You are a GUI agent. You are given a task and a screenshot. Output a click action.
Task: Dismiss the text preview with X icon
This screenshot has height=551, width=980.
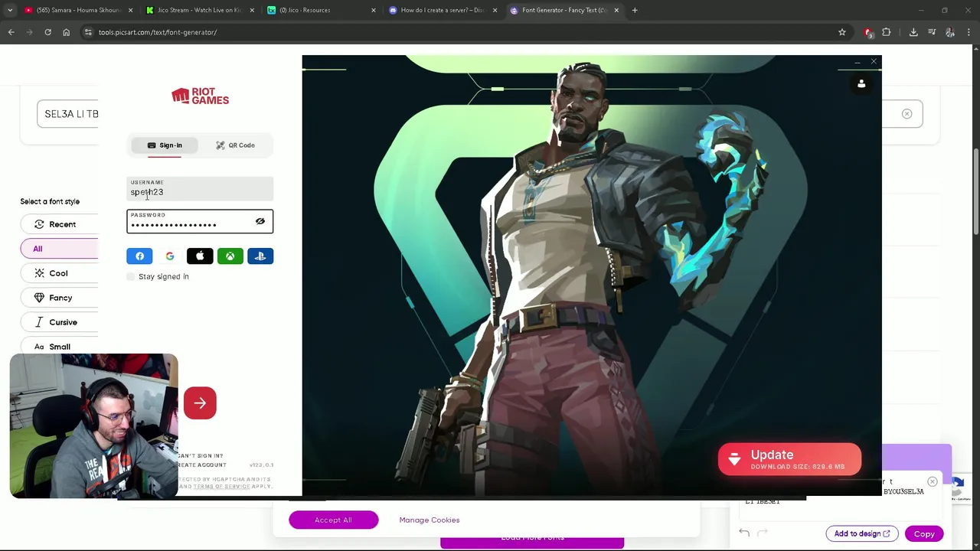(932, 481)
